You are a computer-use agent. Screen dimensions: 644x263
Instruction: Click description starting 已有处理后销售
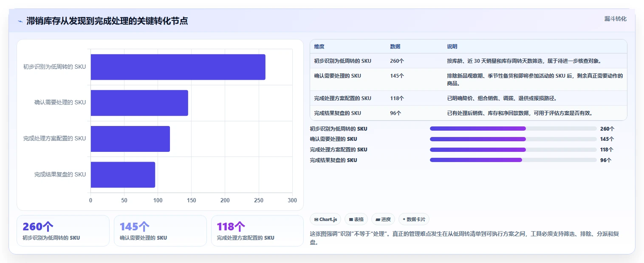click(x=520, y=113)
